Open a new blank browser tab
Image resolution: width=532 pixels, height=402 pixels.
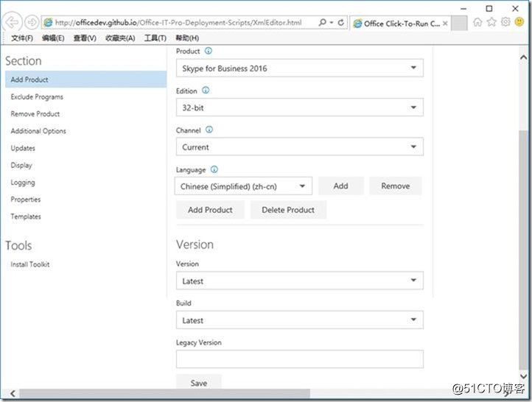pyautogui.click(x=459, y=23)
